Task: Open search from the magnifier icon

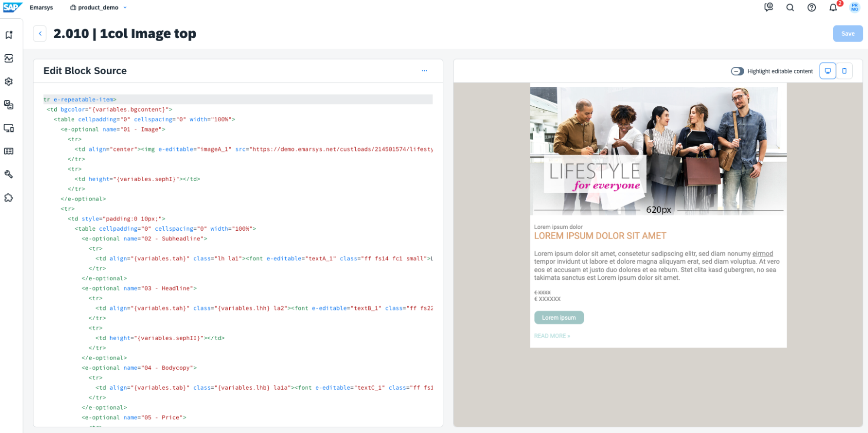Action: pos(790,7)
